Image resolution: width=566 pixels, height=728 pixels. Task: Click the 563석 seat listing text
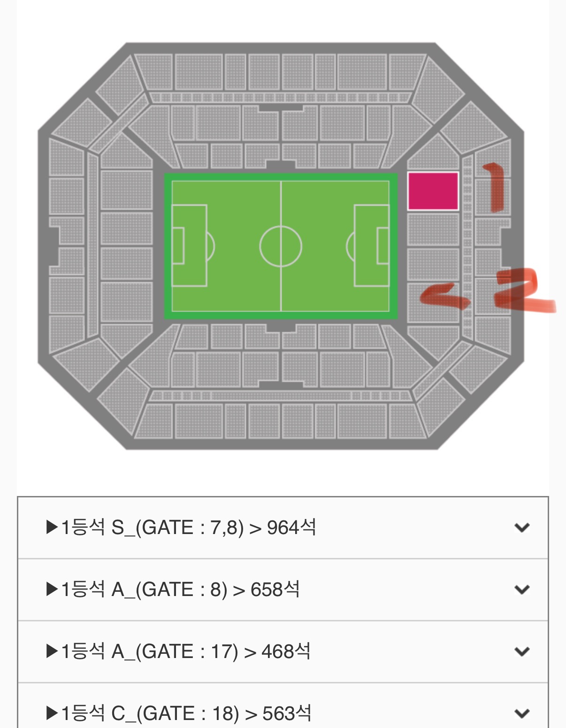[186, 713]
